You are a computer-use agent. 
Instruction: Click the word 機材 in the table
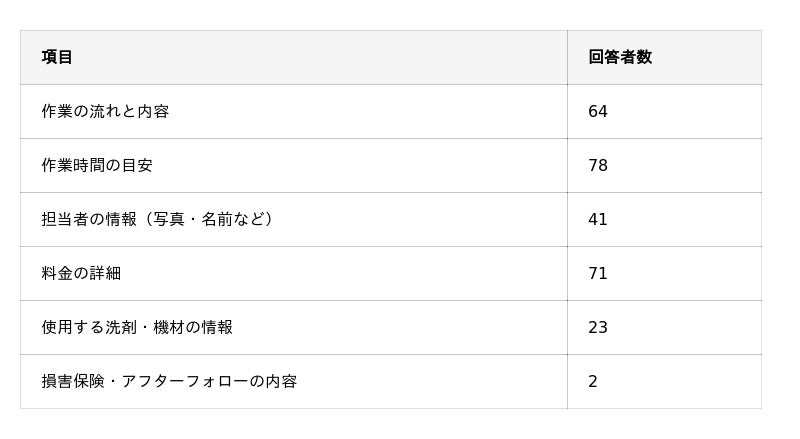(x=169, y=327)
